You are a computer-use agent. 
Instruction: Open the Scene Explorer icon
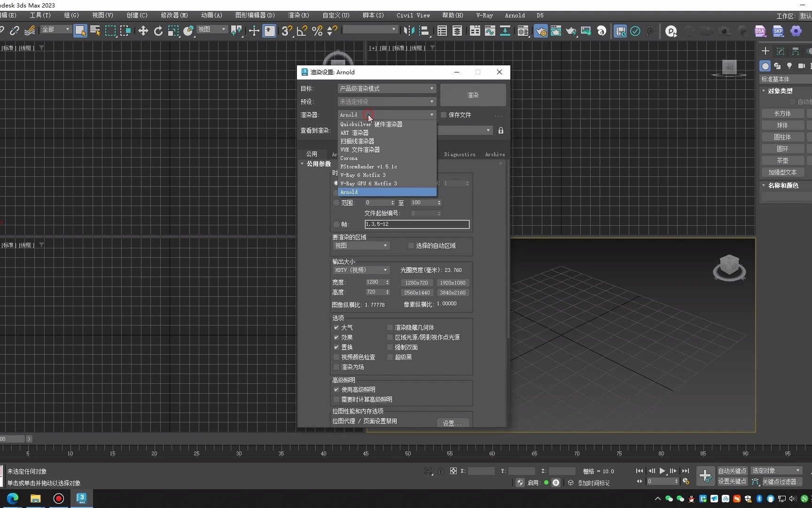point(442,31)
